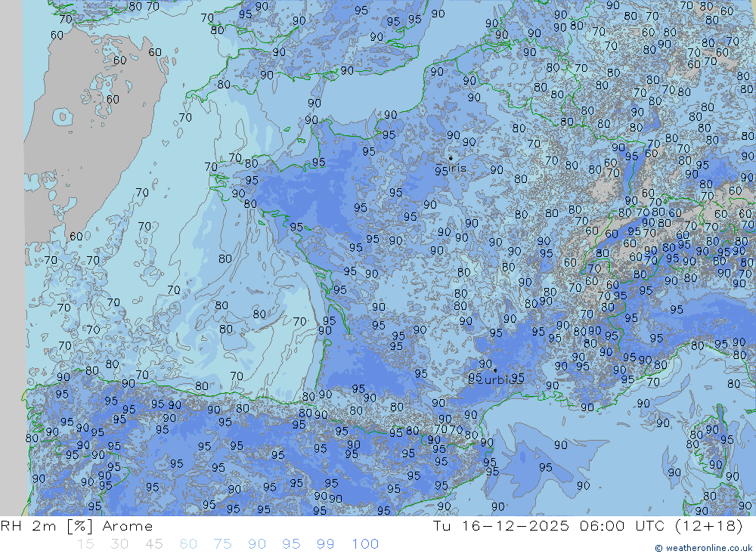Image resolution: width=756 pixels, height=554 pixels.
Task: Select legend value 75
Action: click(x=222, y=544)
